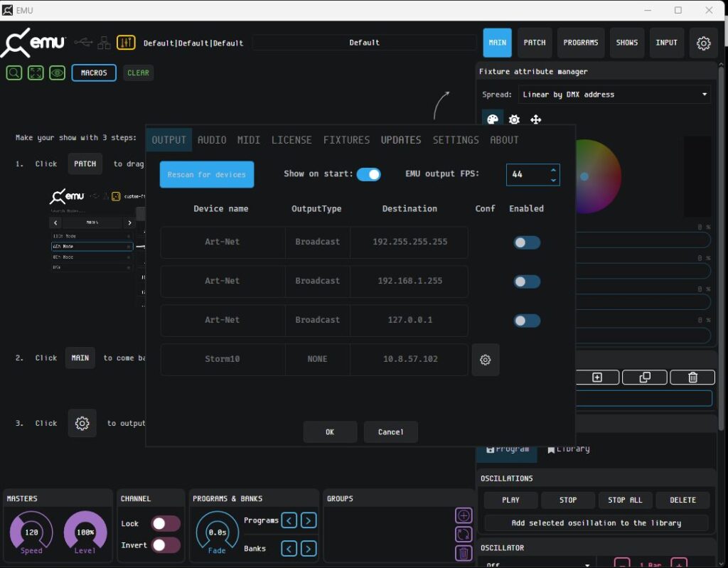
Task: Switch to the AUDIO settings tab
Action: click(212, 140)
